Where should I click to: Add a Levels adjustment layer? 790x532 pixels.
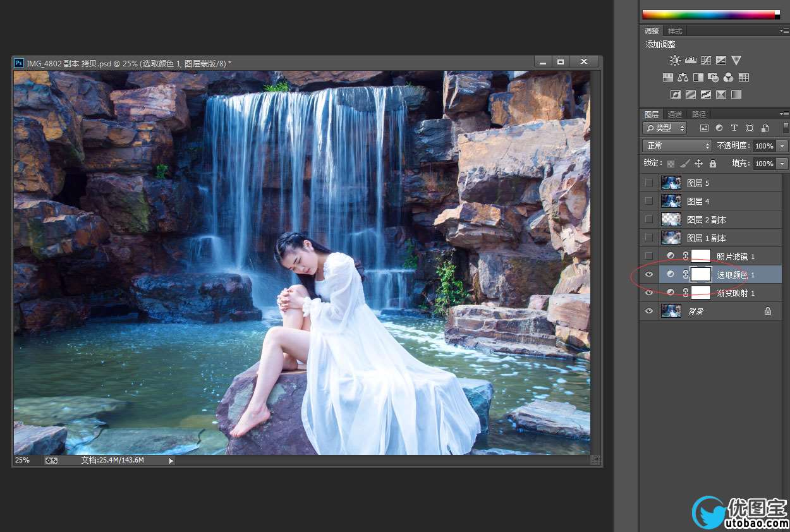[690, 61]
